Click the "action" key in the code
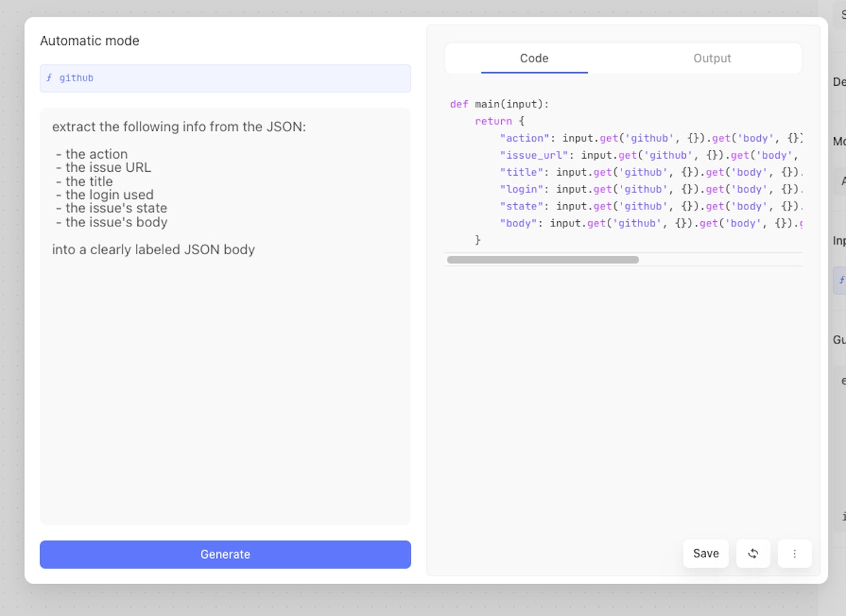 click(x=525, y=139)
